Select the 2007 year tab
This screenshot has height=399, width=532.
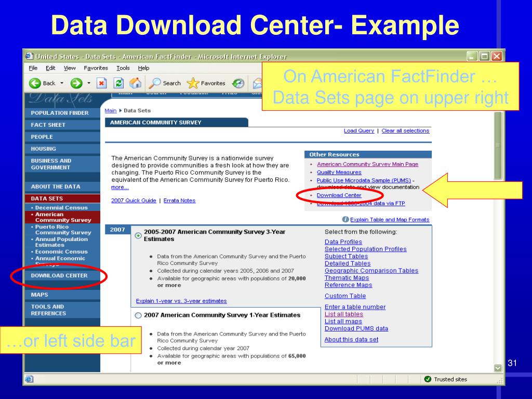(117, 230)
